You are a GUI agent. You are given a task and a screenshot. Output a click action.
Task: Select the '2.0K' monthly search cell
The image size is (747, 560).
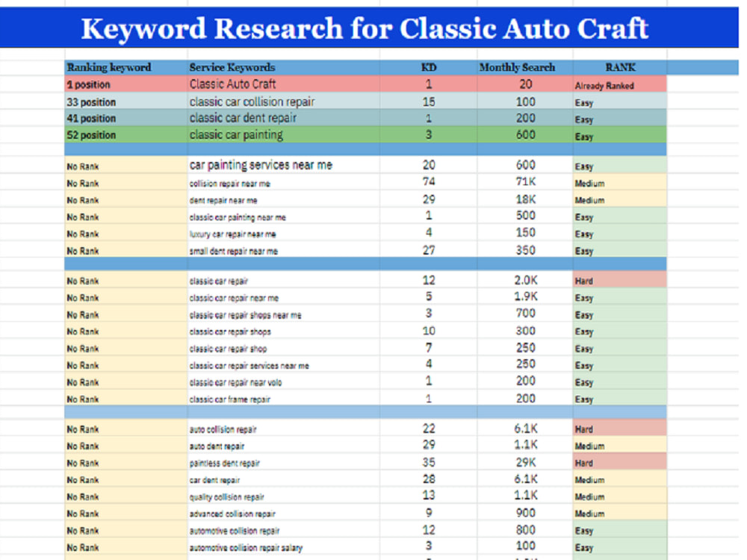tap(525, 281)
